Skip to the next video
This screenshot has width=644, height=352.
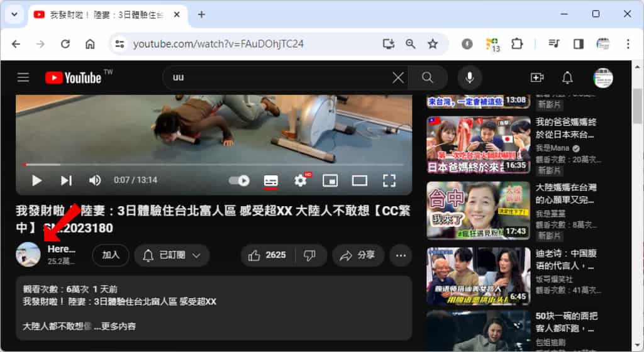point(67,180)
